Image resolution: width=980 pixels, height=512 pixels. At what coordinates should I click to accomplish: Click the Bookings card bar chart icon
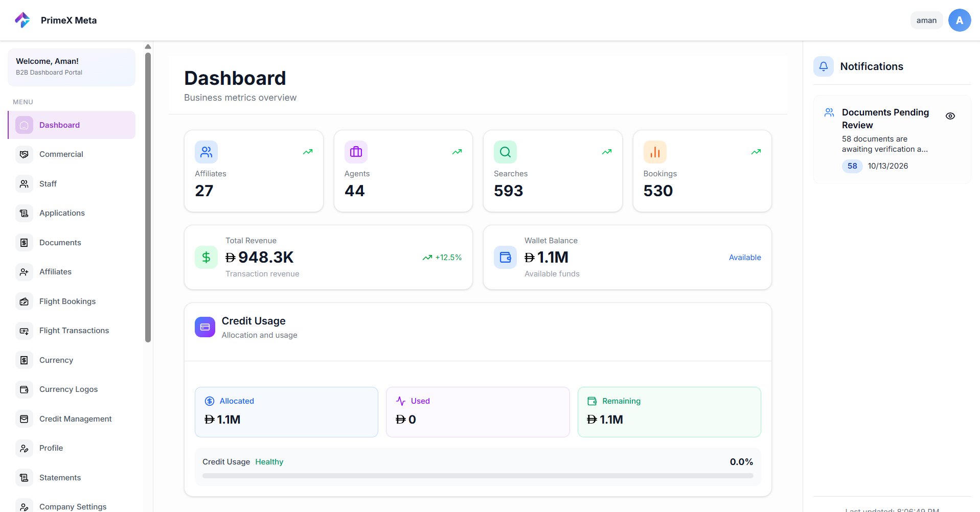pos(655,152)
